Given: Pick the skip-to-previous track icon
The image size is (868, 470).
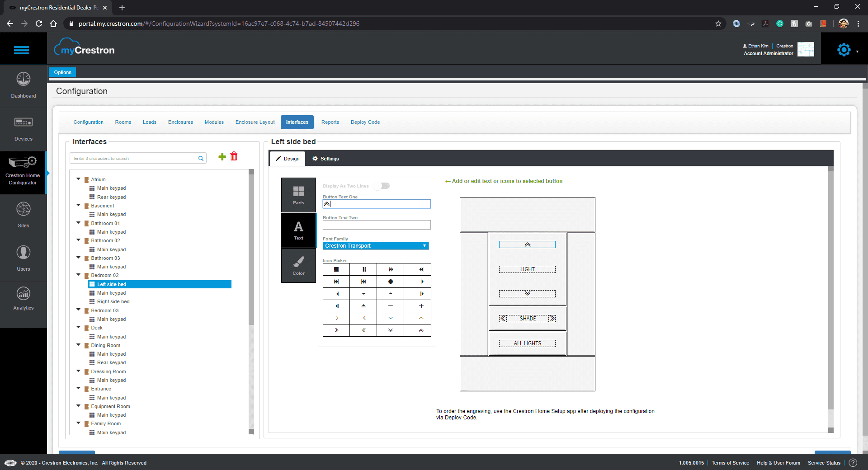Looking at the screenshot, I should pyautogui.click(x=363, y=282).
